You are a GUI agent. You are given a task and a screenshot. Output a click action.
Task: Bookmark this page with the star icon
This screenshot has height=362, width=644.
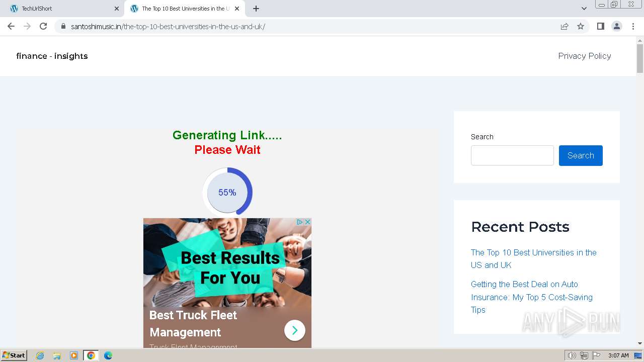[x=581, y=26]
